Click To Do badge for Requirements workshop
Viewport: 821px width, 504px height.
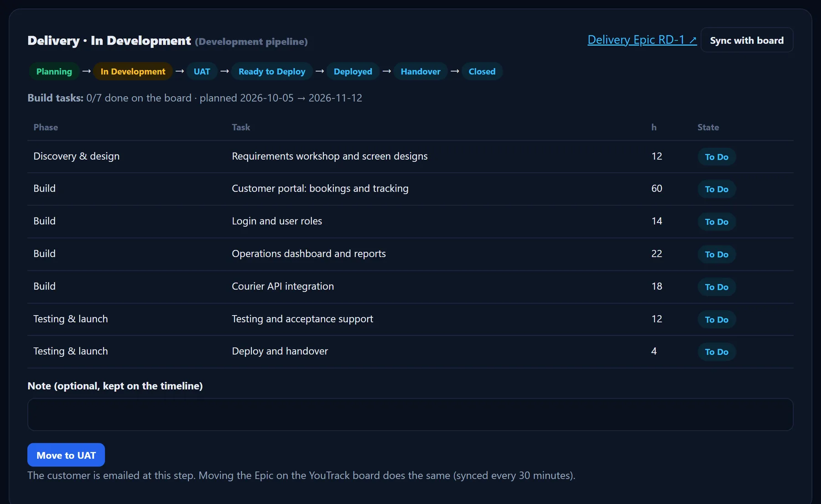[717, 157]
